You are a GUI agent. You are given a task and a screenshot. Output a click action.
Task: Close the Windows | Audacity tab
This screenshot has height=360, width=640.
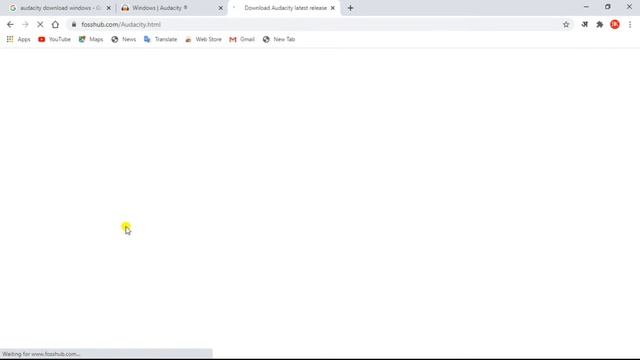220,8
